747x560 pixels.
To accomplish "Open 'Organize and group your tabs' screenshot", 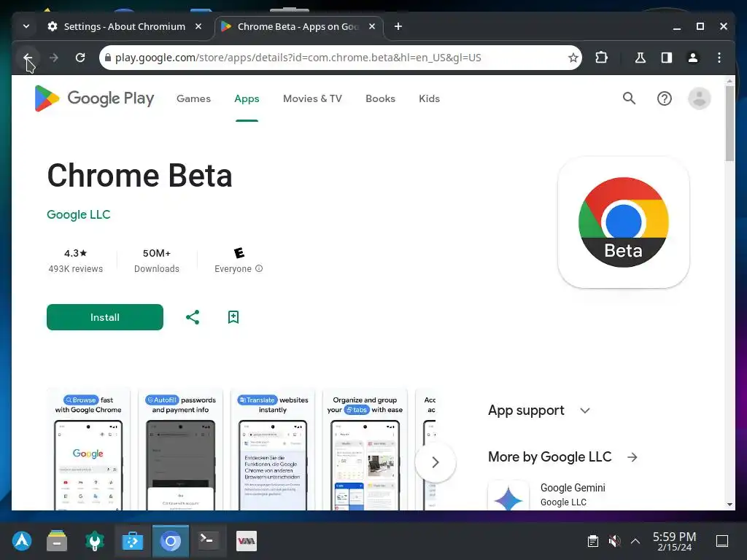I will point(365,450).
